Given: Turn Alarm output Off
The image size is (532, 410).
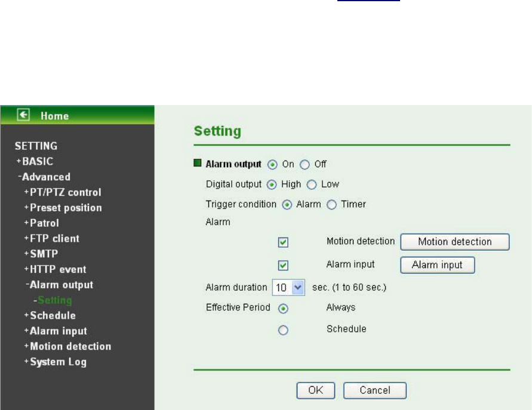Looking at the screenshot, I should (305, 165).
